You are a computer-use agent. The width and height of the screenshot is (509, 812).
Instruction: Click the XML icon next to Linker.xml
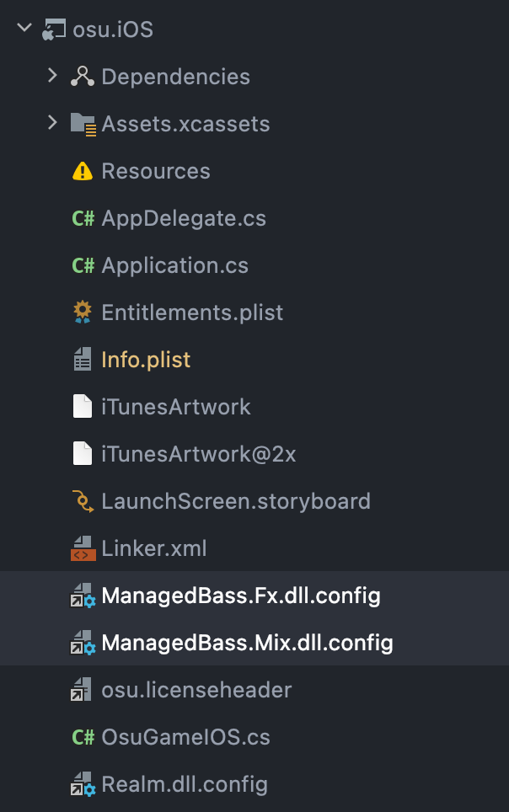pos(82,548)
